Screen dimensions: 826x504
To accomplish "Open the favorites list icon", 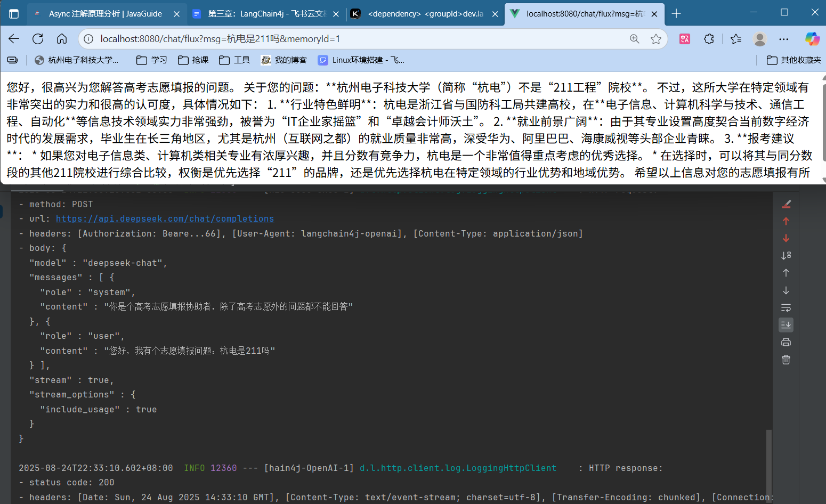I will pyautogui.click(x=736, y=39).
